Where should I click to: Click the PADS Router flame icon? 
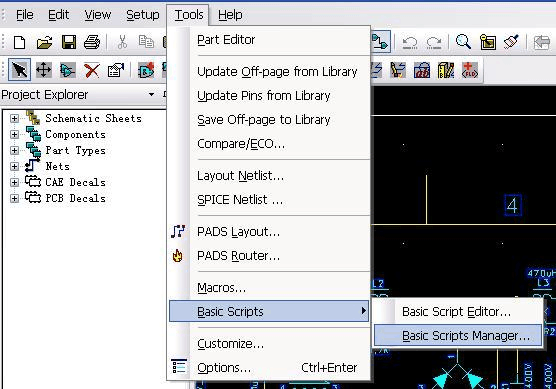pyautogui.click(x=178, y=255)
